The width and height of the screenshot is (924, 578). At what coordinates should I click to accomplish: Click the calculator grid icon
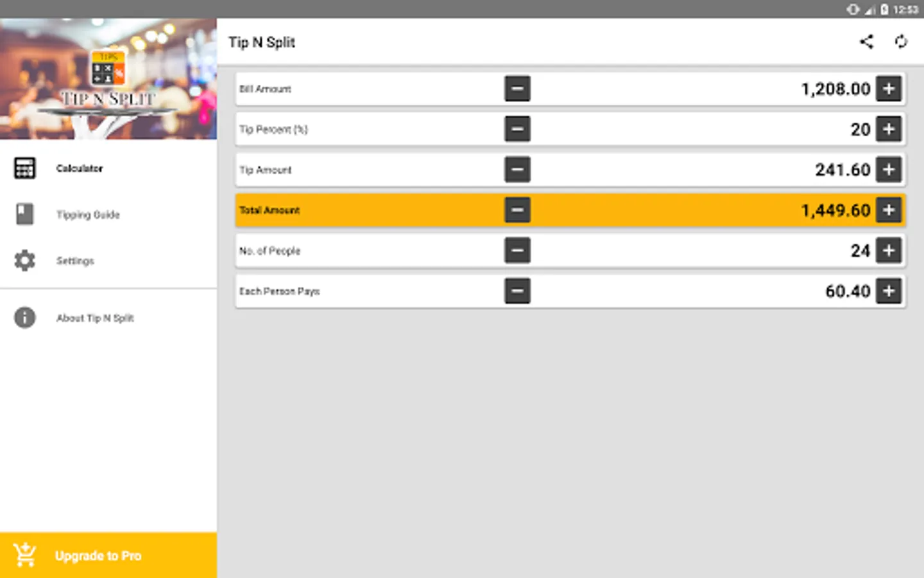[x=24, y=168]
